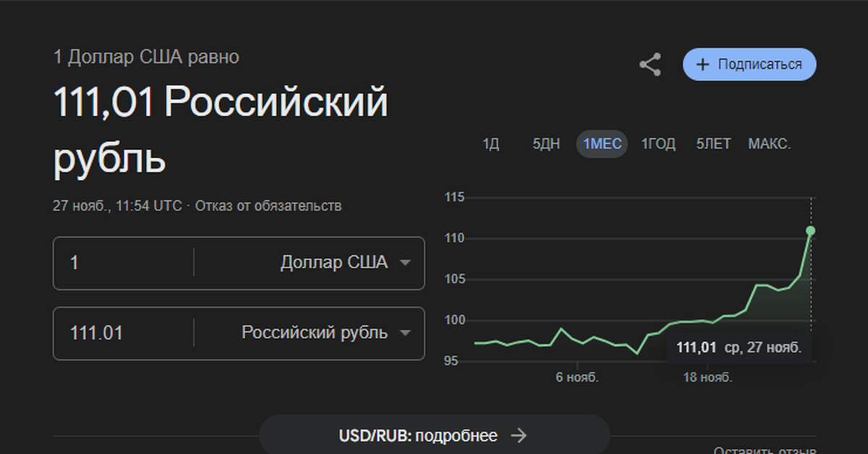868x454 pixels.
Task: Click the plus icon in Подписаться
Action: (702, 65)
